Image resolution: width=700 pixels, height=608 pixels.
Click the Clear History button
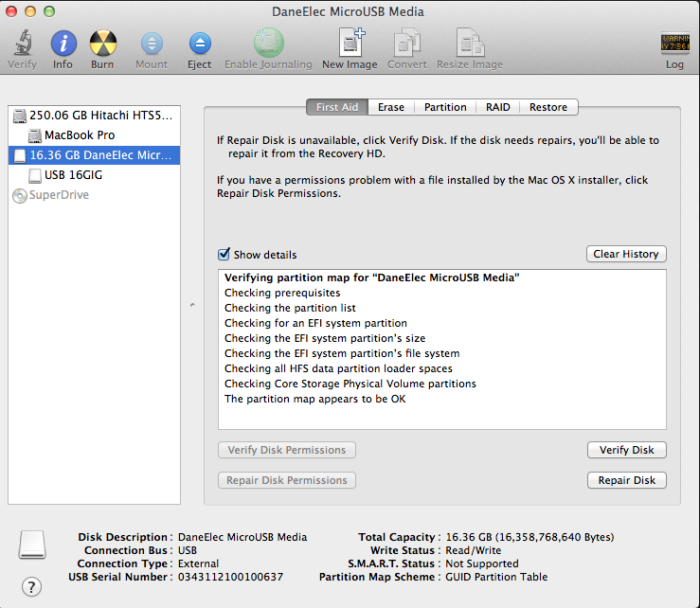pos(626,254)
